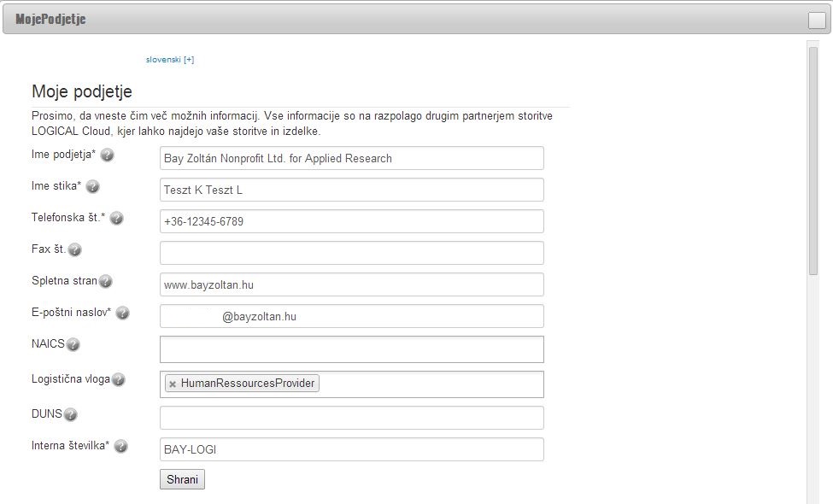Click DUNS help question mark icon

pos(70,414)
